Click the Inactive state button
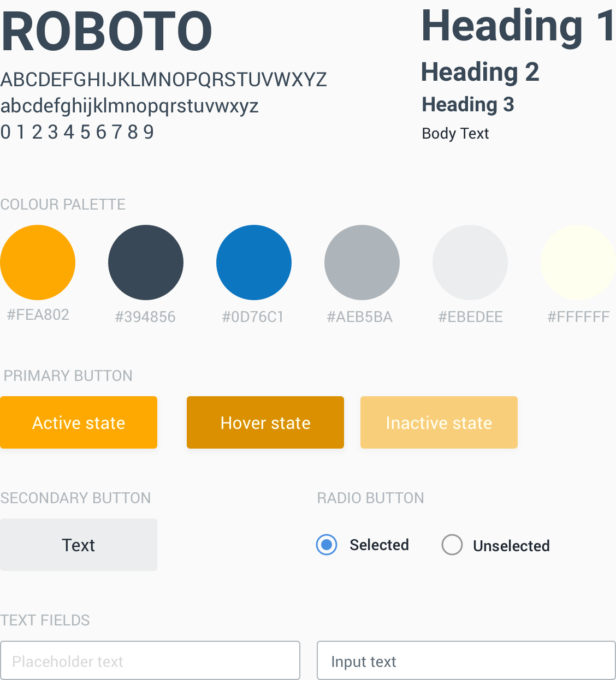 pyautogui.click(x=439, y=422)
